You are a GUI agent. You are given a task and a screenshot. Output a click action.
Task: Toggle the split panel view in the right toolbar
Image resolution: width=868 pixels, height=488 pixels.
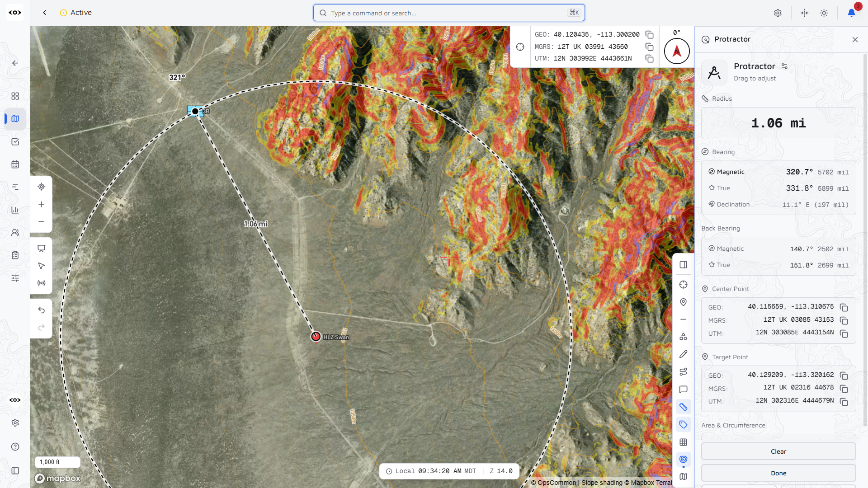tap(683, 264)
